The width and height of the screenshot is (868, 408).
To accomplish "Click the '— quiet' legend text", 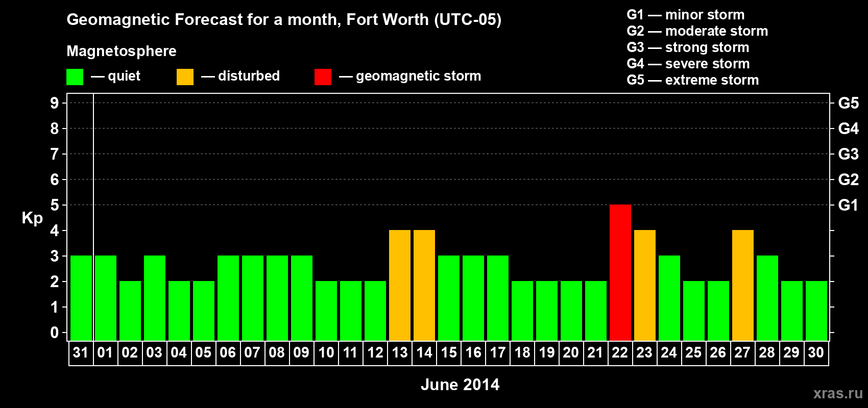I will pos(115,76).
